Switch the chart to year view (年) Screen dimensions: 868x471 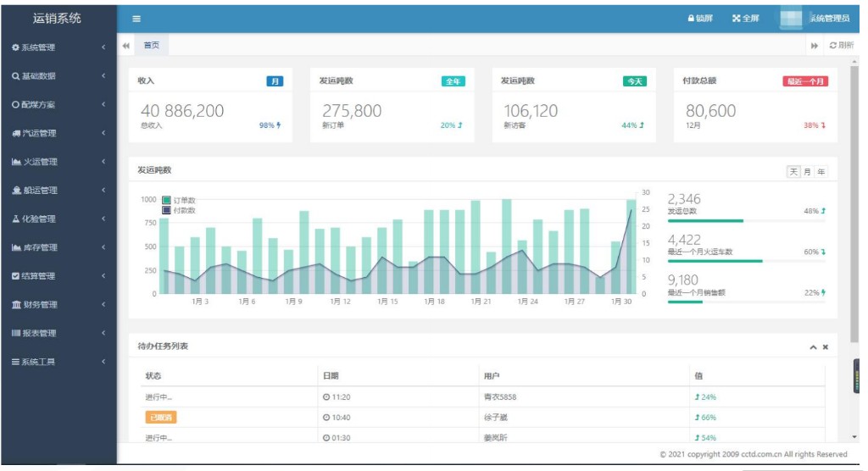pyautogui.click(x=821, y=172)
